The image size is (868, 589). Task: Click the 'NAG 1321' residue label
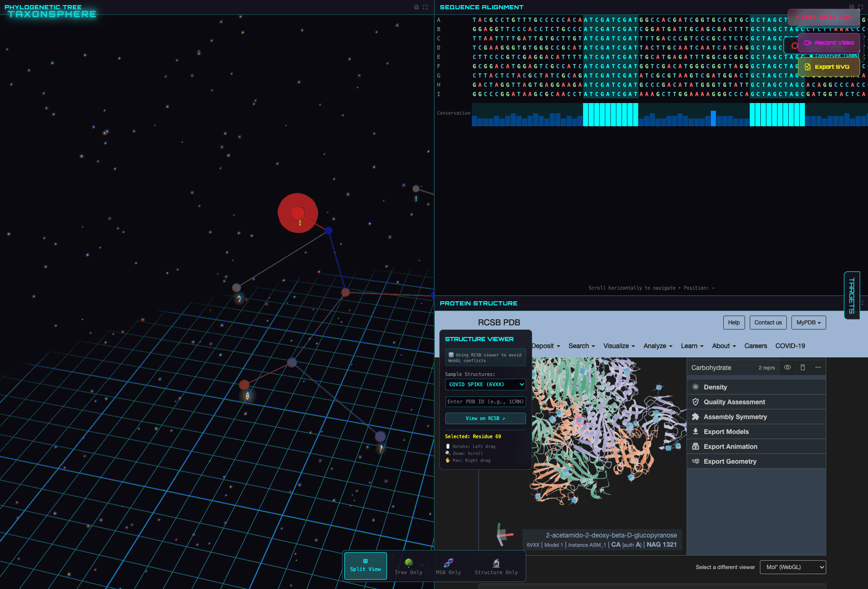click(662, 544)
